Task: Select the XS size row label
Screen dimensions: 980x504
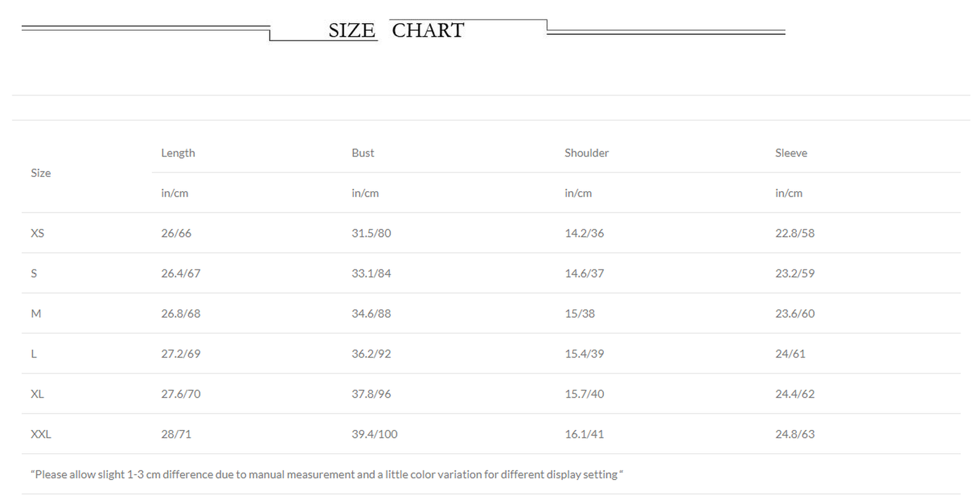Action: (37, 233)
